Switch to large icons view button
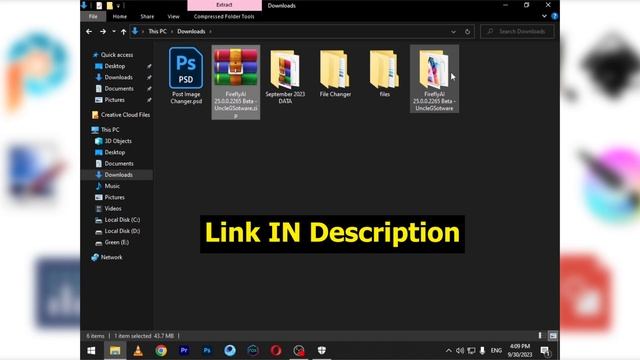Screen dimensions: 640x360 point(553,336)
